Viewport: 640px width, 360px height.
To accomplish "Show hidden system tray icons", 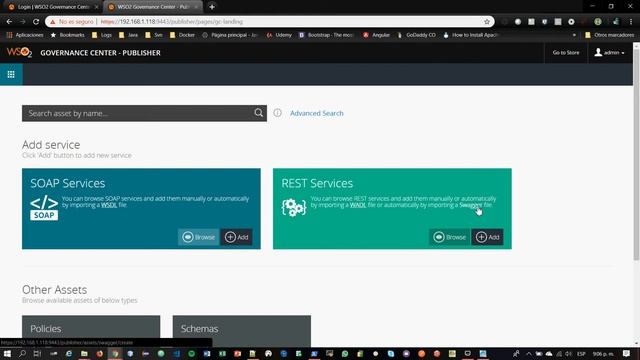I will click(x=529, y=353).
